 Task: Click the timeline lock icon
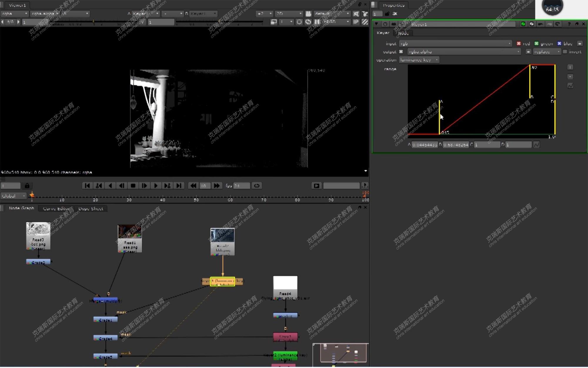click(x=27, y=186)
